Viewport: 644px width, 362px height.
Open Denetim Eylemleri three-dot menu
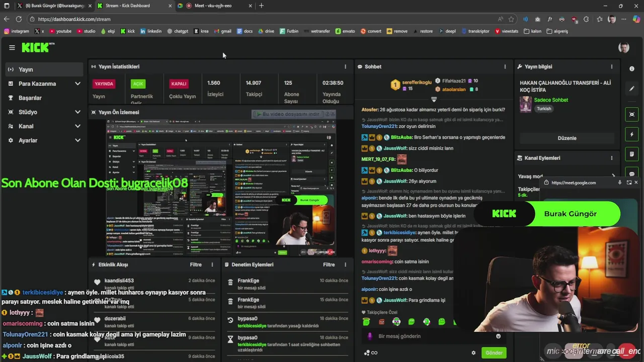coord(345,264)
